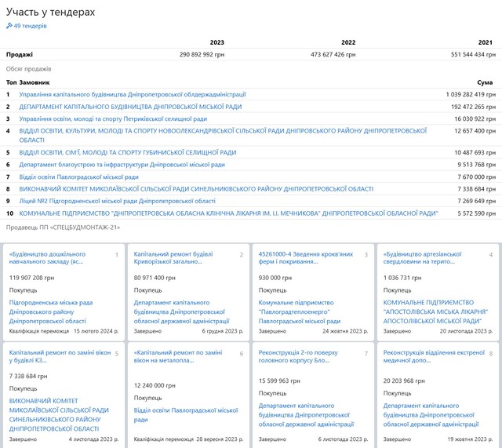This screenshot has width=502, height=448.
Task: Click the sum 1 039 282 419 грн
Action: [471, 94]
